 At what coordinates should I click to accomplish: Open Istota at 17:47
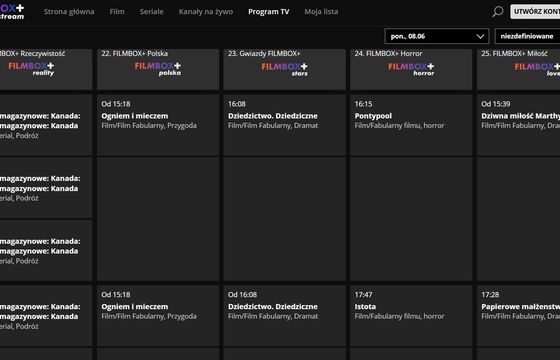[411, 315]
